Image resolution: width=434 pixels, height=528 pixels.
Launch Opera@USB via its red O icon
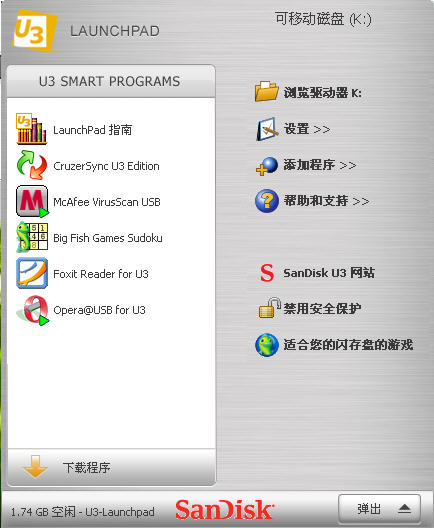coord(33,309)
